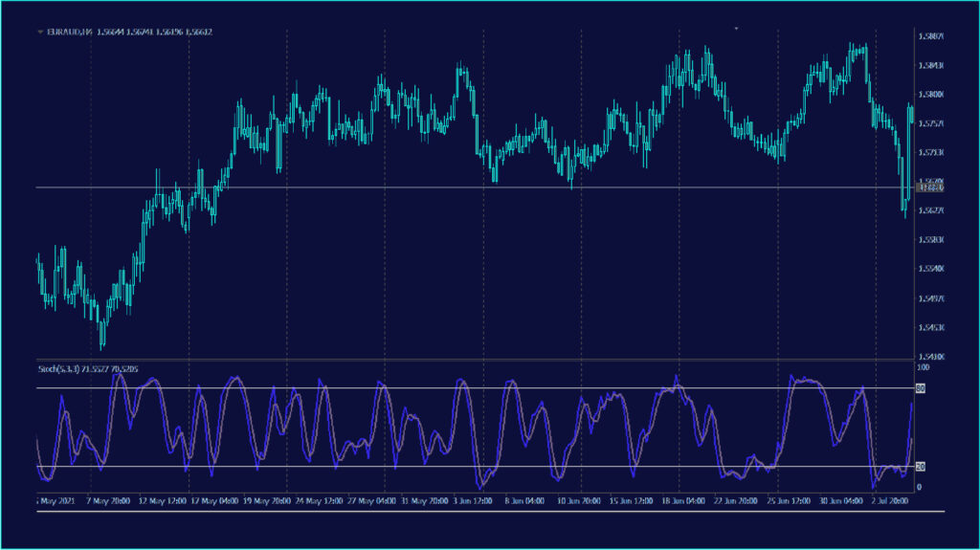Image resolution: width=980 pixels, height=550 pixels.
Task: Click the highlighted current price tag on price axis
Action: point(931,187)
